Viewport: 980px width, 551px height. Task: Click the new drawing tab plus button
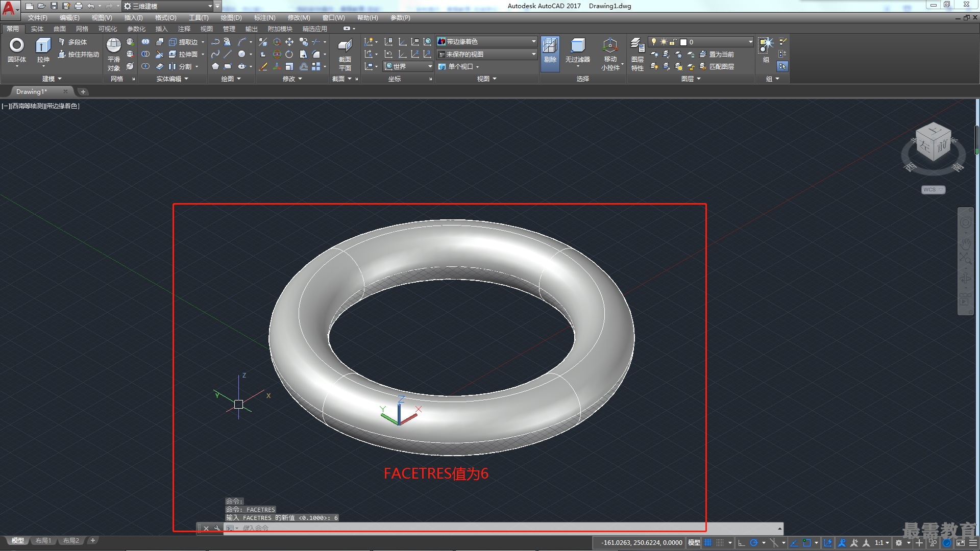pos(83,92)
